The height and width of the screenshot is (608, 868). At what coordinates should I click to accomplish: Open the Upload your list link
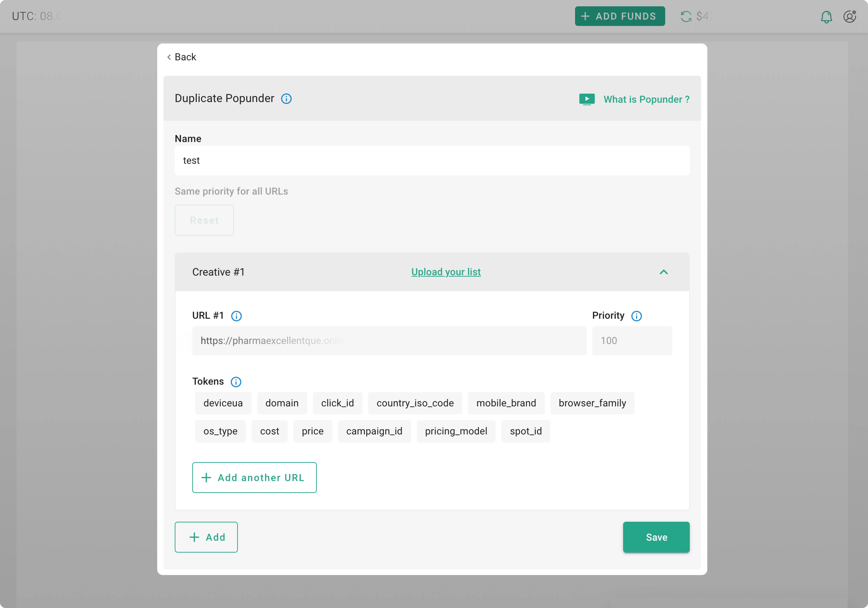pos(446,272)
